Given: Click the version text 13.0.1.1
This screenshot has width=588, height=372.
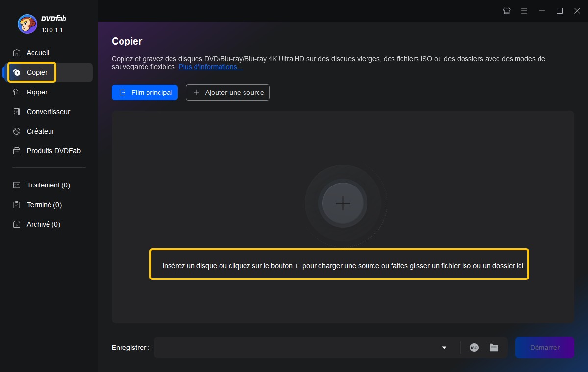Looking at the screenshot, I should (52, 30).
